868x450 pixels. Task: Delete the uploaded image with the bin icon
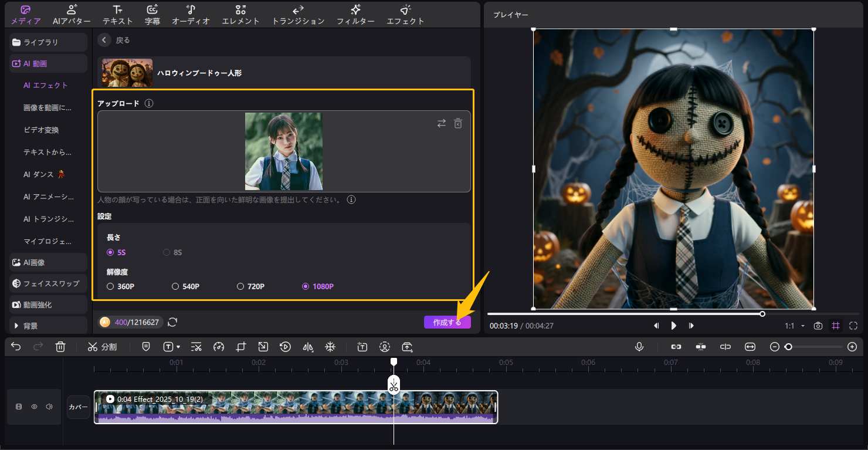(x=458, y=123)
